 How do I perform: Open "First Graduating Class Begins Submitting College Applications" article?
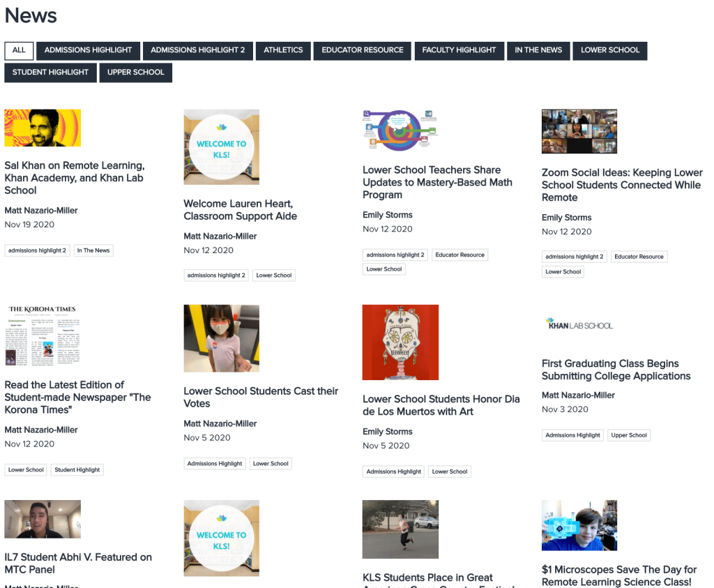coord(616,370)
